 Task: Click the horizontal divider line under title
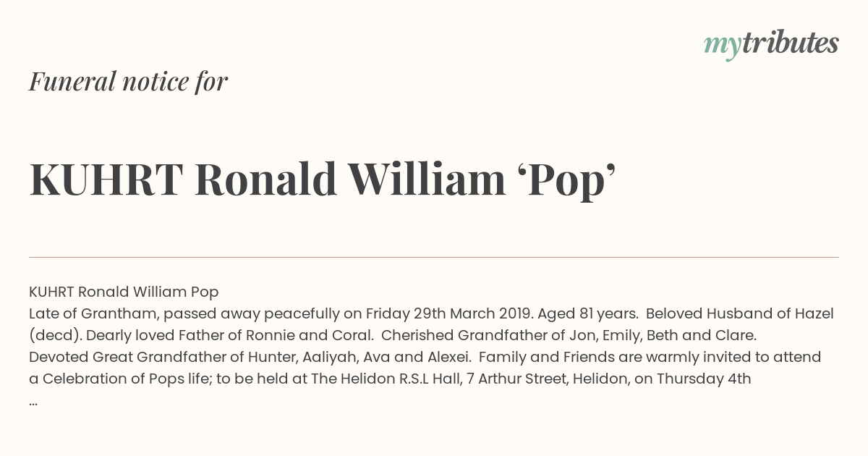click(434, 257)
